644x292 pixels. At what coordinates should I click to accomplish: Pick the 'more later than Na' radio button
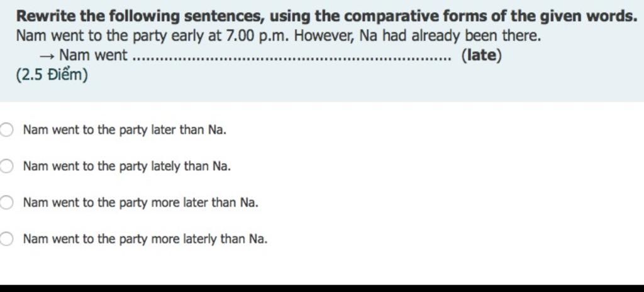[6, 202]
